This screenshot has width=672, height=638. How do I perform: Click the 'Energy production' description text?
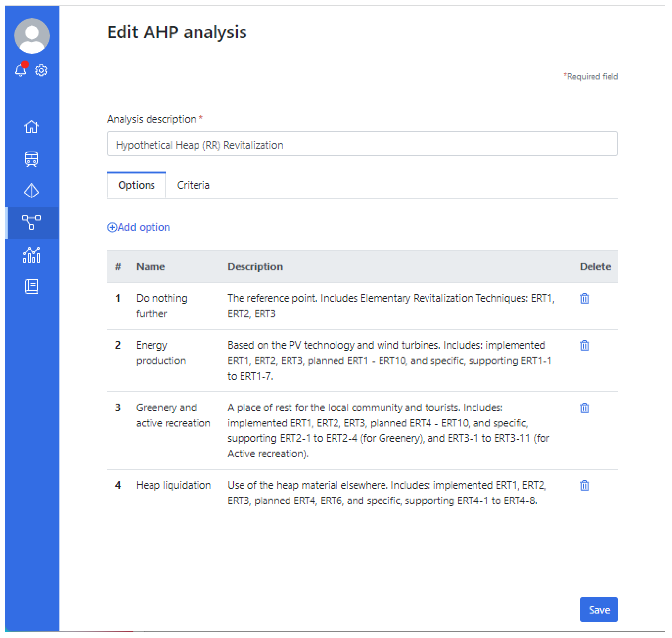pyautogui.click(x=389, y=360)
